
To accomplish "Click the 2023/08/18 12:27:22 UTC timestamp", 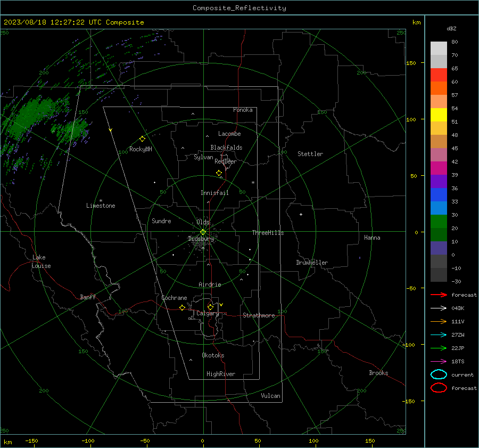I will pos(53,22).
